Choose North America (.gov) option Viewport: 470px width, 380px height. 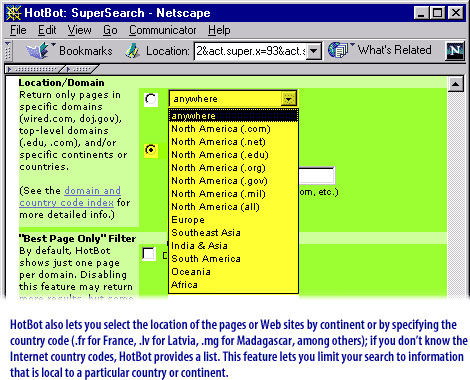coord(233,181)
